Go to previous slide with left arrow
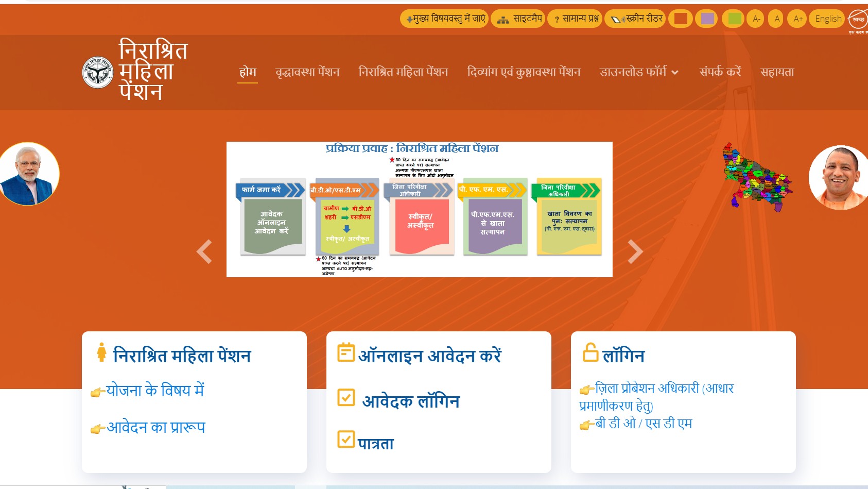 [204, 251]
